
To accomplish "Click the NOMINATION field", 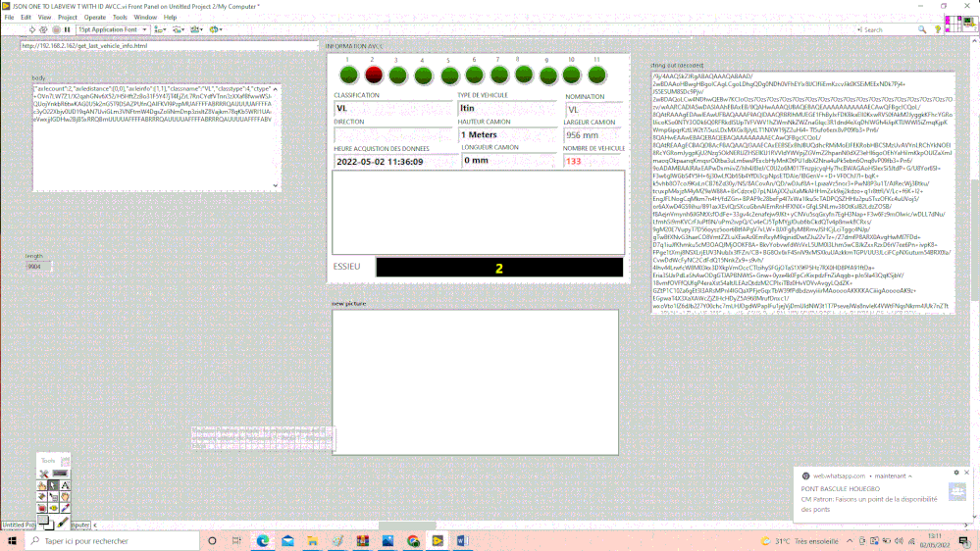I will [x=593, y=110].
